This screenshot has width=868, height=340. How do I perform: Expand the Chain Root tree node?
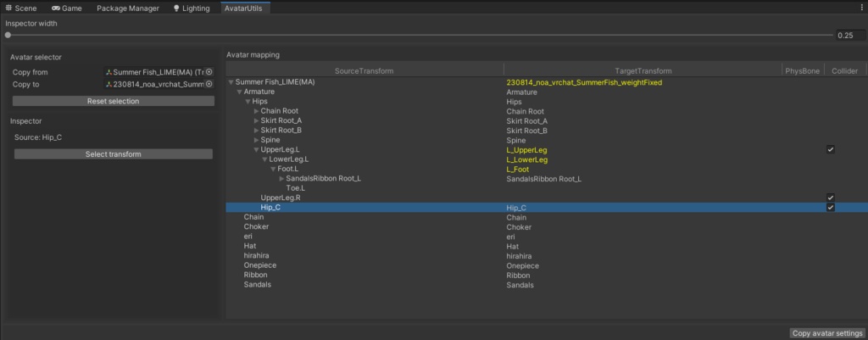pos(257,111)
